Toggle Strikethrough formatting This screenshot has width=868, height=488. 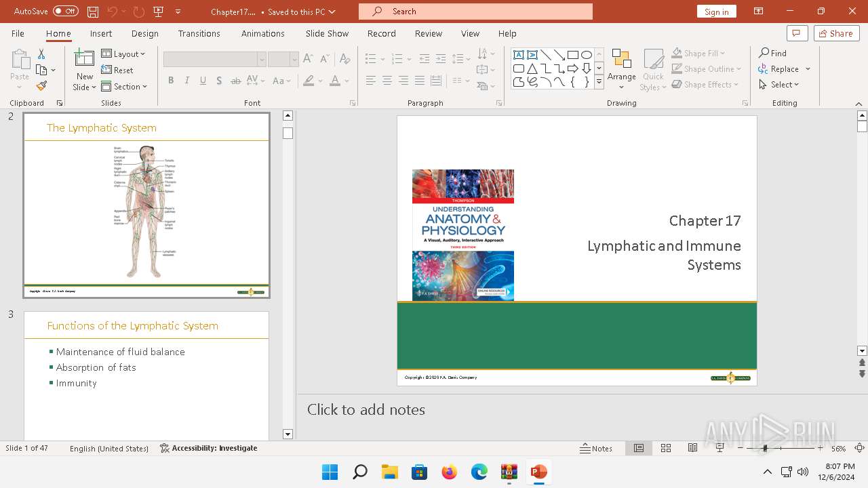[x=235, y=81]
